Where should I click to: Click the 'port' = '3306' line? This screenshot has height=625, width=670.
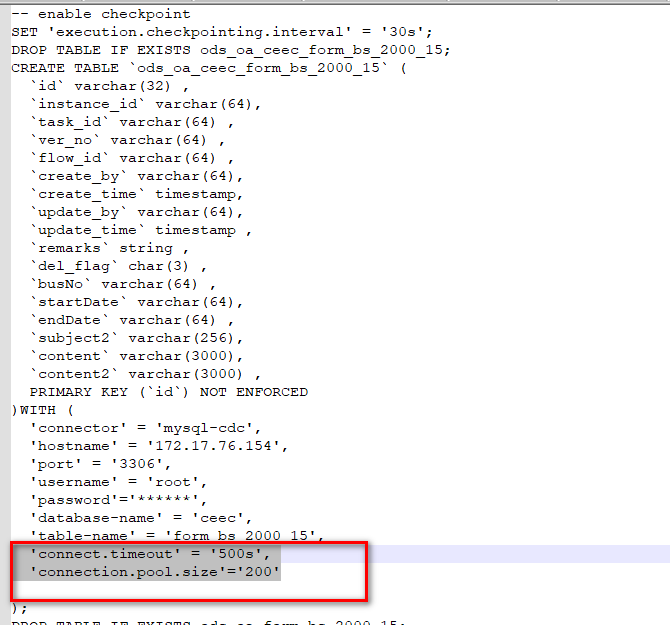coord(100,464)
